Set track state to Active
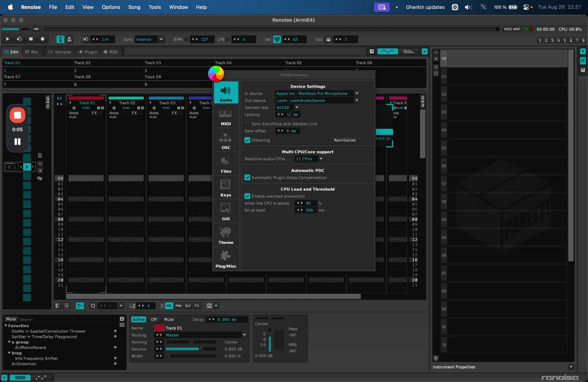The height and width of the screenshot is (382, 588). click(x=138, y=319)
